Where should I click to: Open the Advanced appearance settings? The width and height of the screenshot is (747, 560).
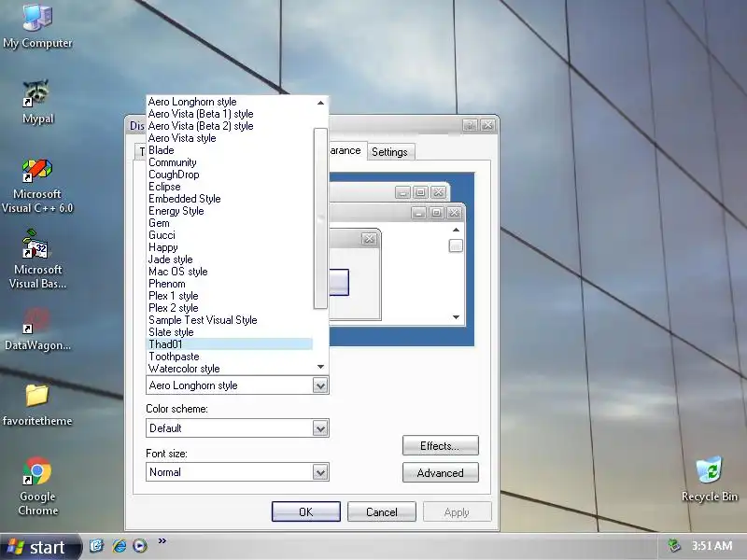440,473
